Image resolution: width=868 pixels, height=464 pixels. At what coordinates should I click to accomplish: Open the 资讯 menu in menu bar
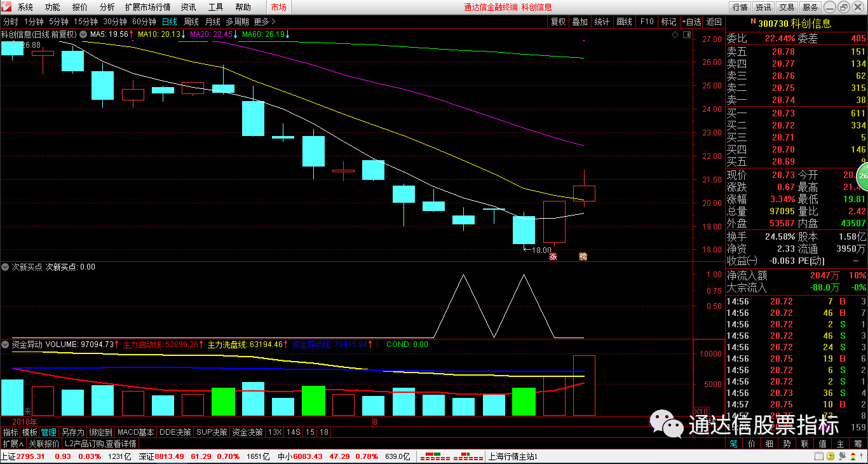pyautogui.click(x=188, y=7)
